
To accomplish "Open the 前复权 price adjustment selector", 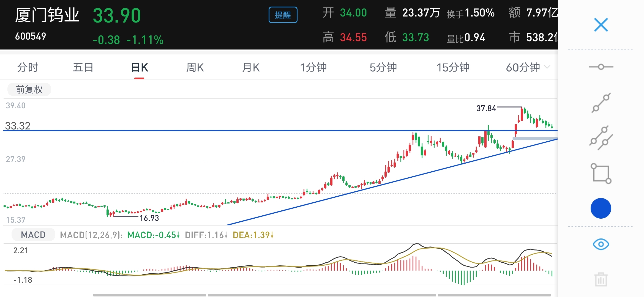I will click(x=29, y=89).
